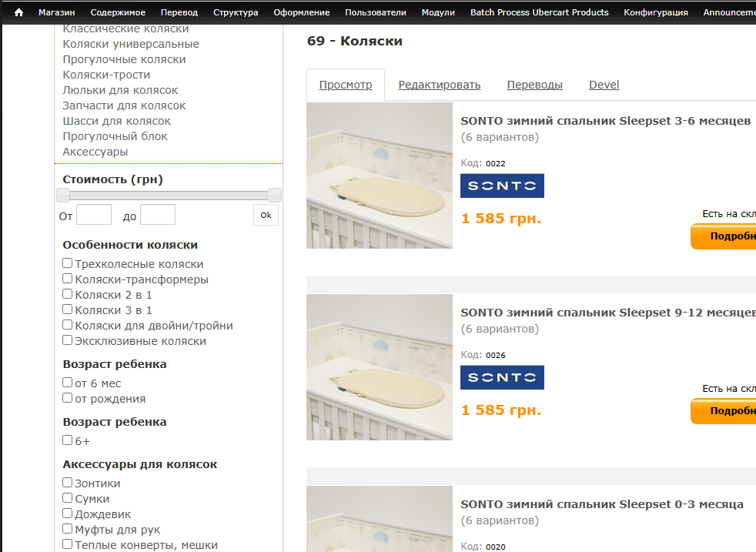Open the Пользователи admin menu
This screenshot has height=552, width=756.
coord(376,12)
